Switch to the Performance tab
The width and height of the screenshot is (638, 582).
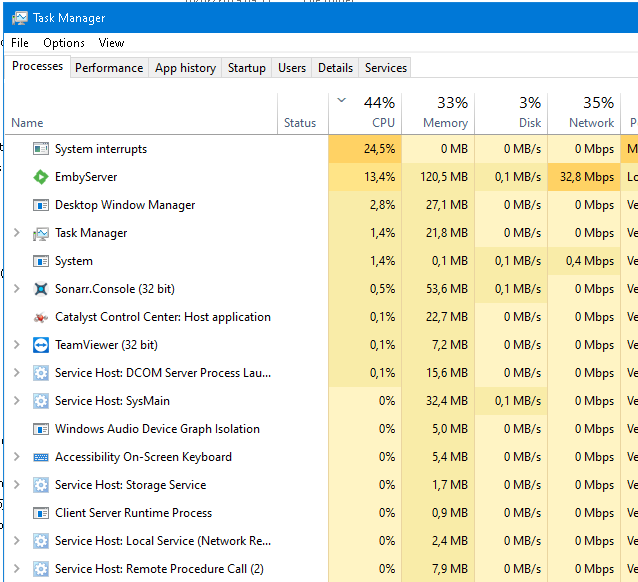coord(109,68)
